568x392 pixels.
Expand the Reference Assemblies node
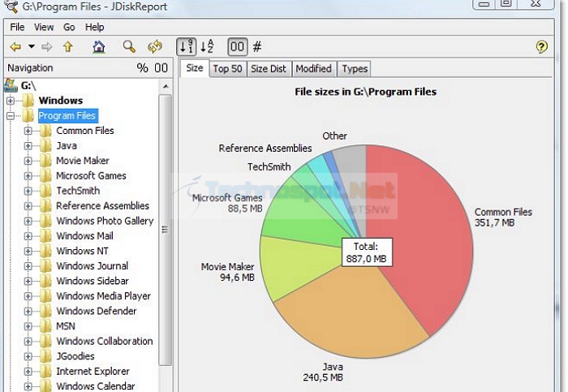coord(28,206)
